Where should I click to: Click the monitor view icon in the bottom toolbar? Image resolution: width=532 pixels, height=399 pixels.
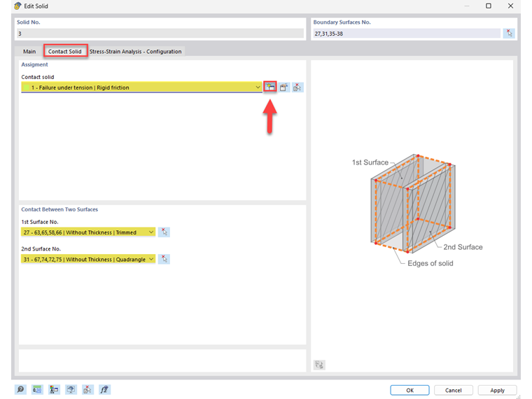pos(71,389)
